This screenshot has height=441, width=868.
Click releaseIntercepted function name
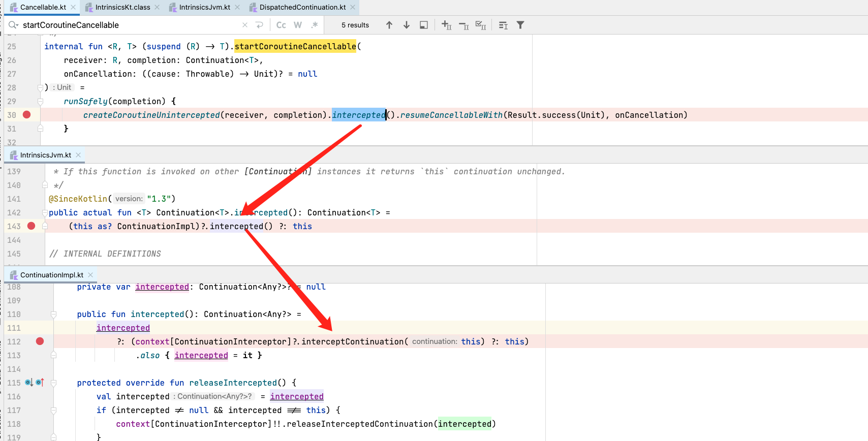point(233,383)
